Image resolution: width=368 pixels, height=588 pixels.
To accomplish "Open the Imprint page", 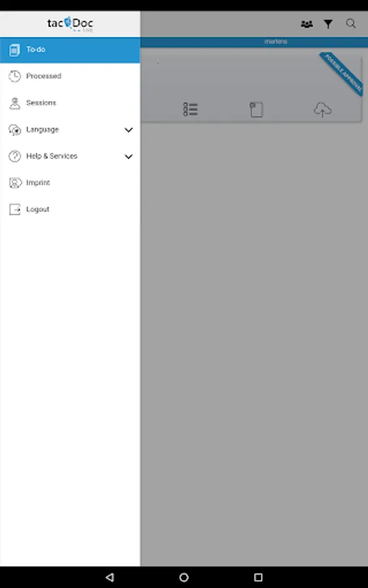I will [70, 183].
